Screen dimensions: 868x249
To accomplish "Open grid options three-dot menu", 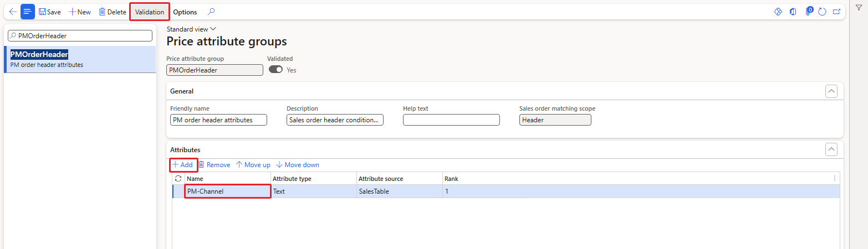I will click(x=835, y=178).
